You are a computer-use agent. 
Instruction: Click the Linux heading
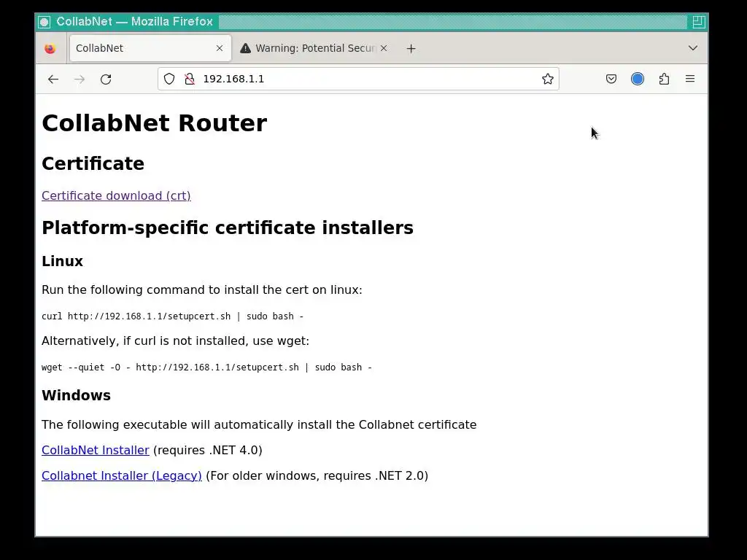click(x=63, y=261)
